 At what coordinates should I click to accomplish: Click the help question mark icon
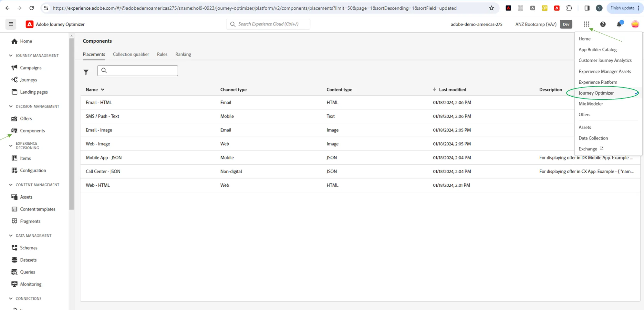click(x=603, y=24)
